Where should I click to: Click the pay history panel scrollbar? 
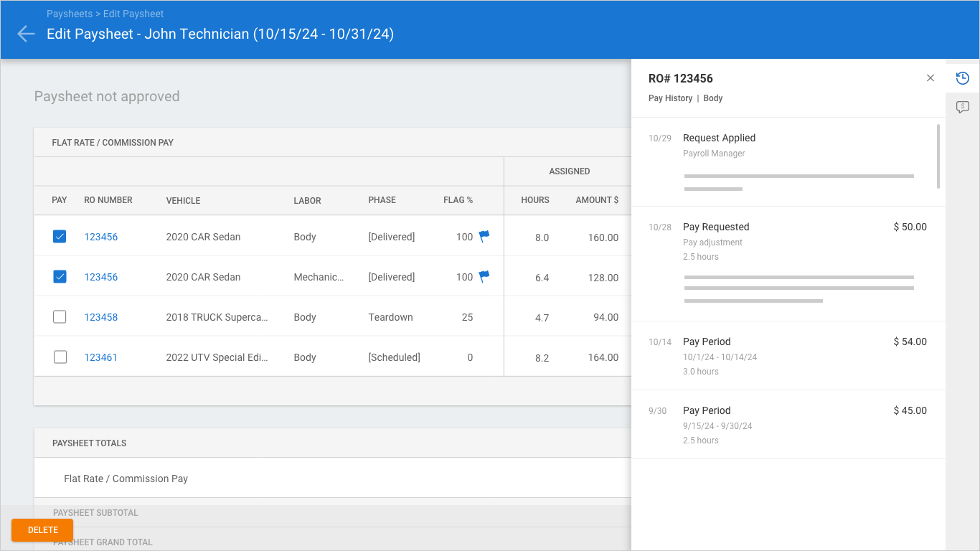coord(938,156)
